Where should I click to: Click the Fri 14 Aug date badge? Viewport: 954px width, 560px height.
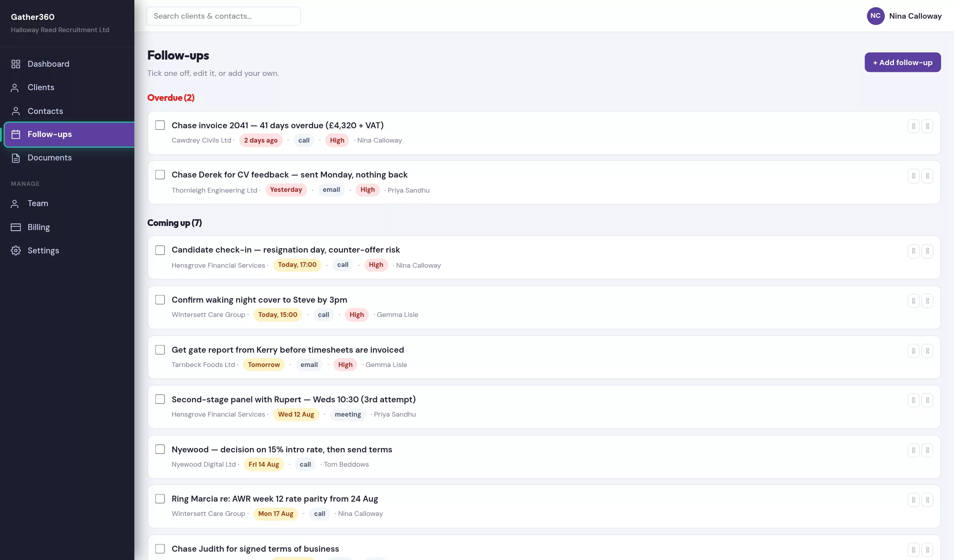click(x=264, y=465)
